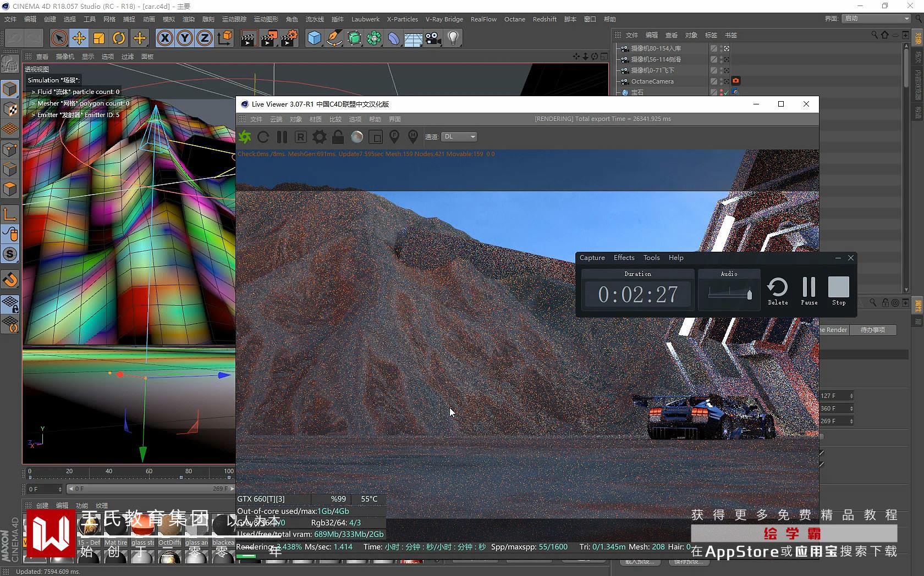Open the Redshift menu

click(544, 19)
